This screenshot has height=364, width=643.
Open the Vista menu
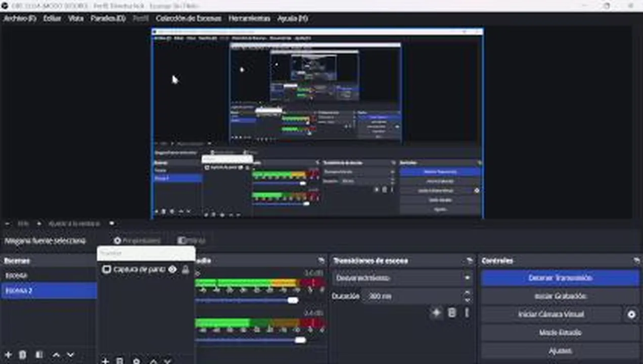pos(75,18)
